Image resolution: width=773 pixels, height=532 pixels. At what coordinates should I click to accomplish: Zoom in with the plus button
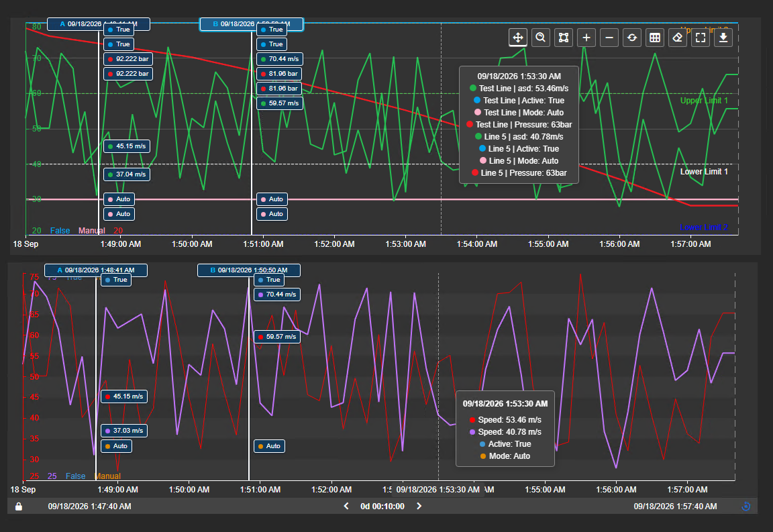(586, 38)
